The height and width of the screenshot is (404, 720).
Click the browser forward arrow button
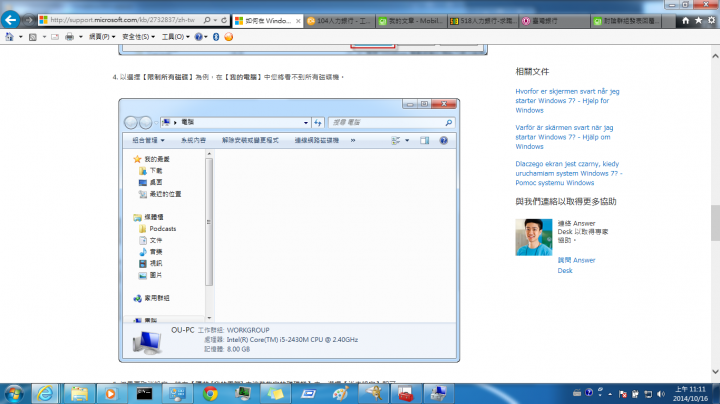28,20
